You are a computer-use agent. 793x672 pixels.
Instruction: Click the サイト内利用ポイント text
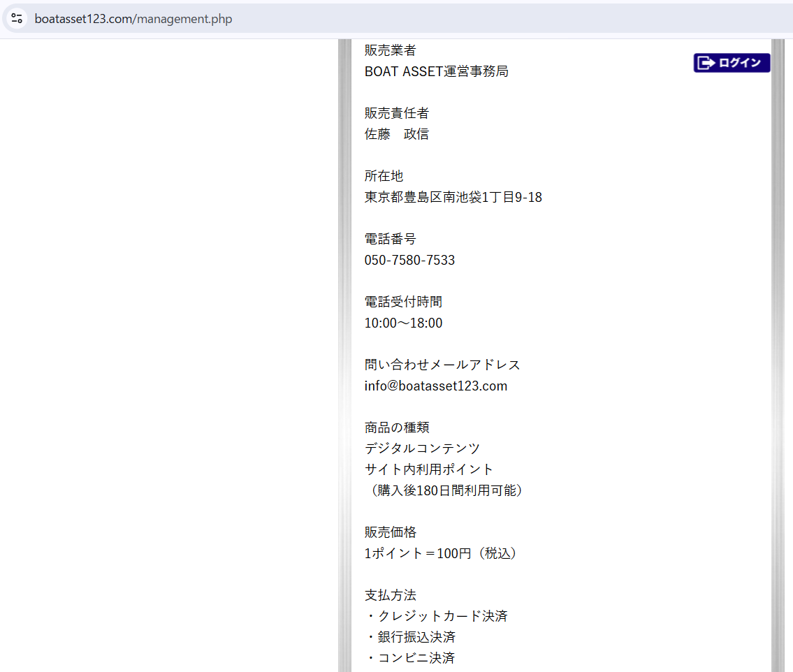point(428,469)
